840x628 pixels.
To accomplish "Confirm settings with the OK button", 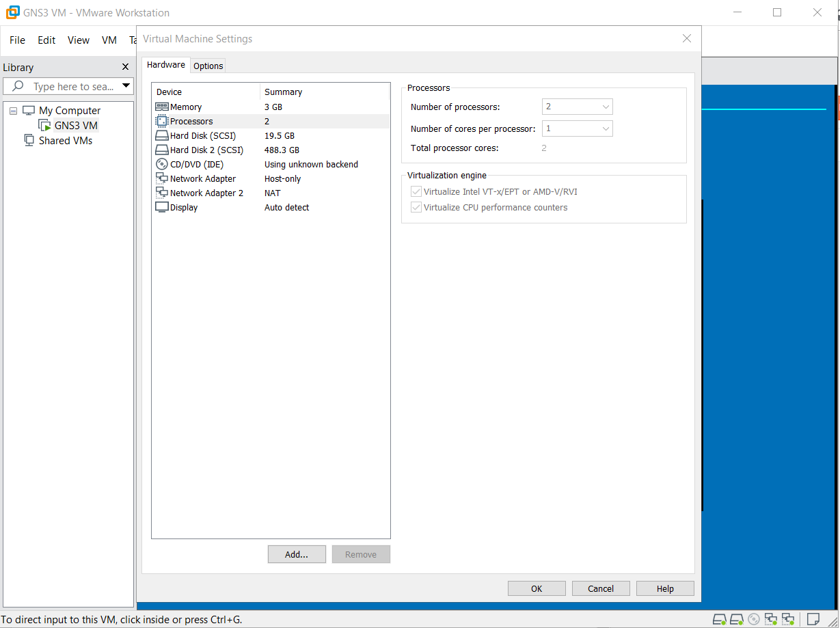I will (537, 588).
